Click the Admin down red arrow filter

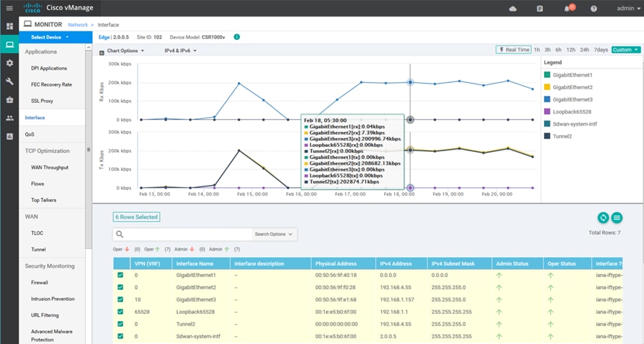[x=192, y=249]
